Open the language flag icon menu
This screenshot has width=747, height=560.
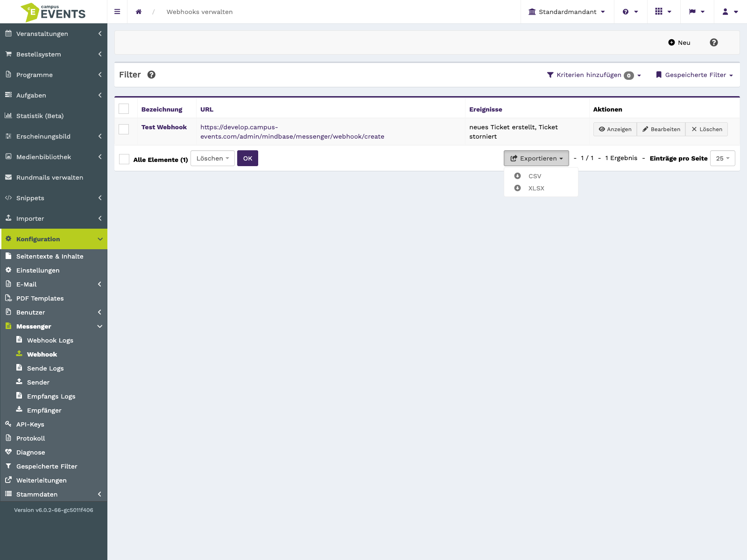(697, 12)
